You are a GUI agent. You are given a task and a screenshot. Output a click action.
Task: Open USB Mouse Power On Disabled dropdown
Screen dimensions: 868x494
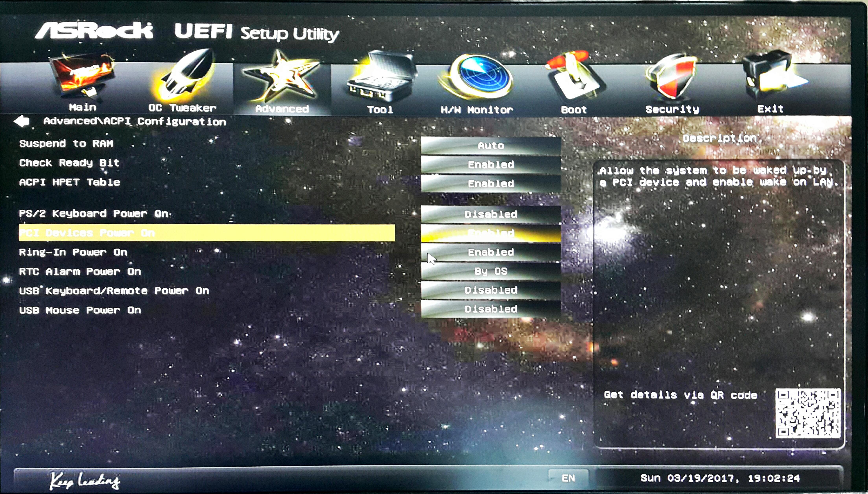click(490, 309)
